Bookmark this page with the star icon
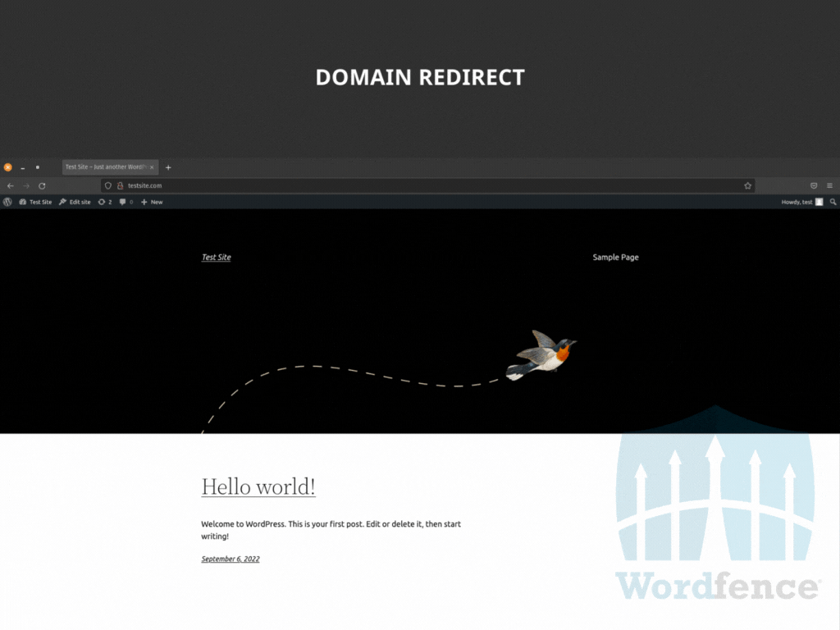 tap(747, 186)
